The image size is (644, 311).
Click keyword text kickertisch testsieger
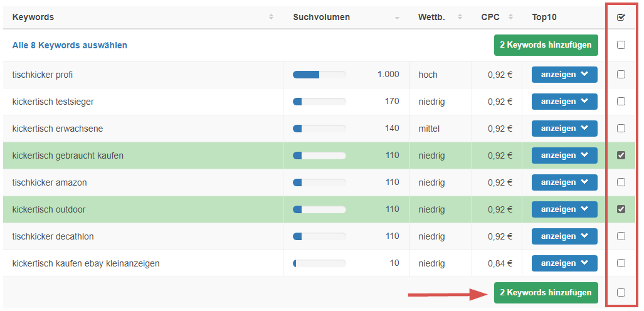click(53, 102)
